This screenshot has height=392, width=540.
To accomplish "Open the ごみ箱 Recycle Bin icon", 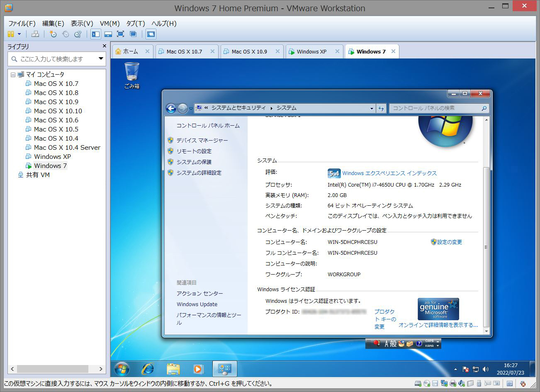I will pos(132,75).
